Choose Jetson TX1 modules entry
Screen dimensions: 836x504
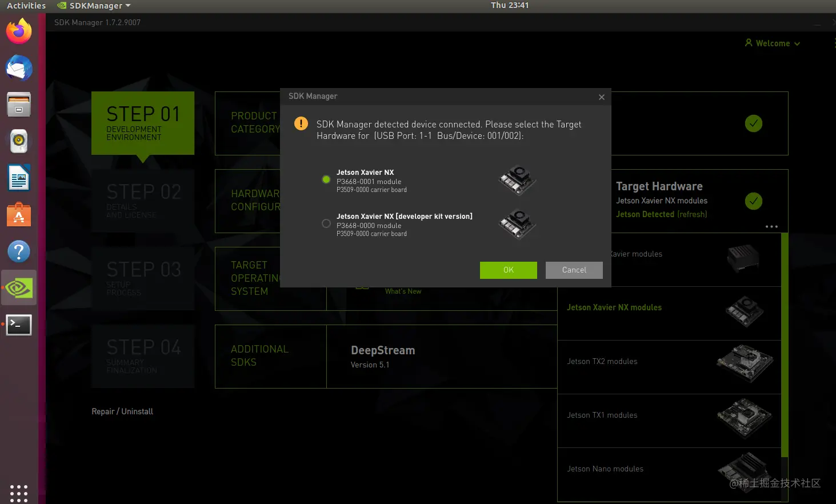click(x=669, y=421)
